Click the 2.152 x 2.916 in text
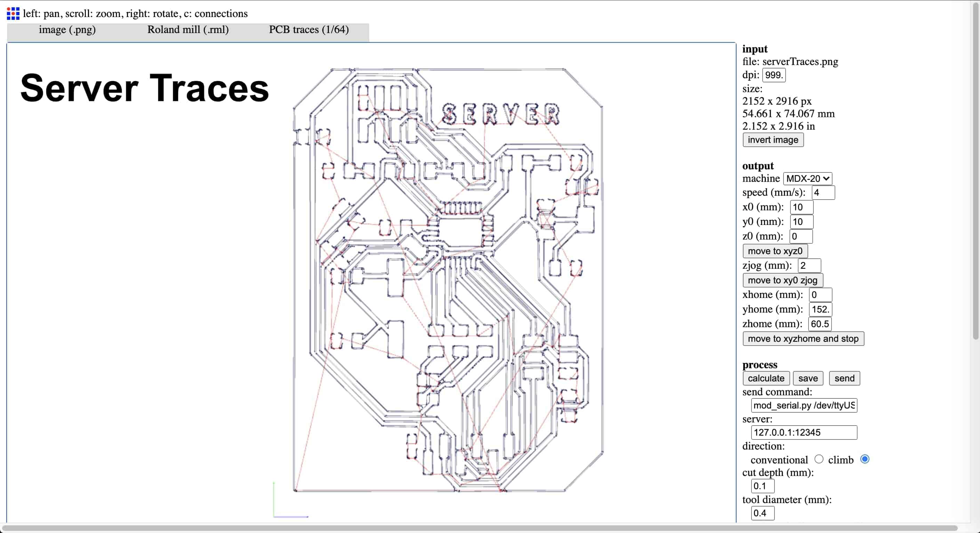 [778, 126]
